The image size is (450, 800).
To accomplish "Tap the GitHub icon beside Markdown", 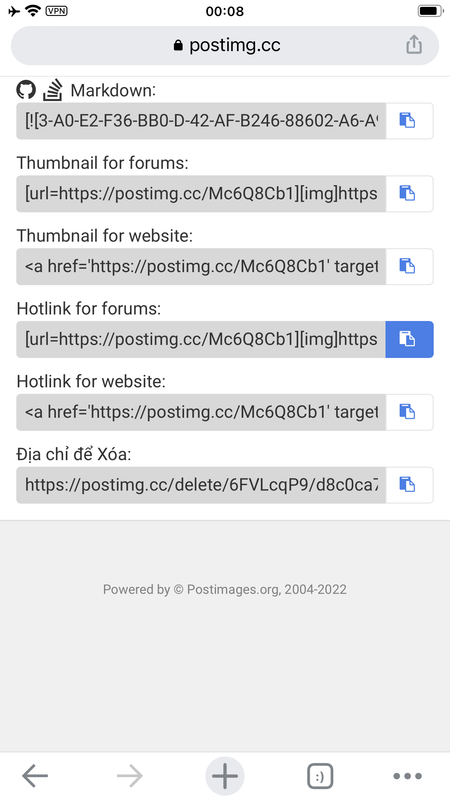I will [x=26, y=90].
